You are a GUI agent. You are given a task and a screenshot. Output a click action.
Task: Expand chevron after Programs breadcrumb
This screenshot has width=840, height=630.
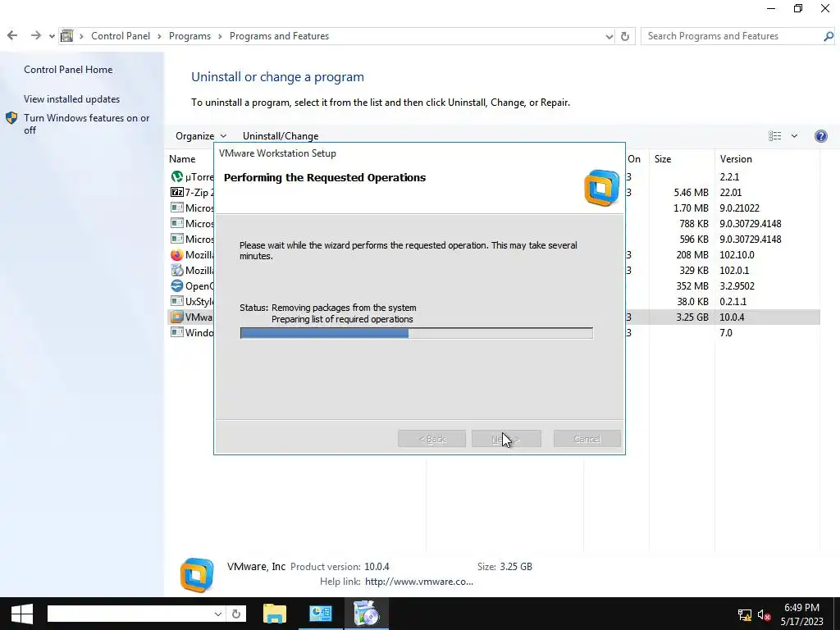click(220, 36)
